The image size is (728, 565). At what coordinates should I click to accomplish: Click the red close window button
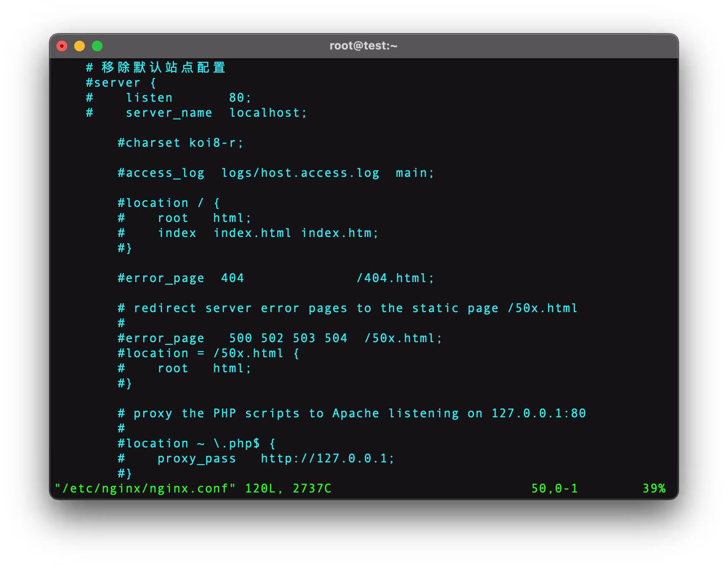pos(62,46)
